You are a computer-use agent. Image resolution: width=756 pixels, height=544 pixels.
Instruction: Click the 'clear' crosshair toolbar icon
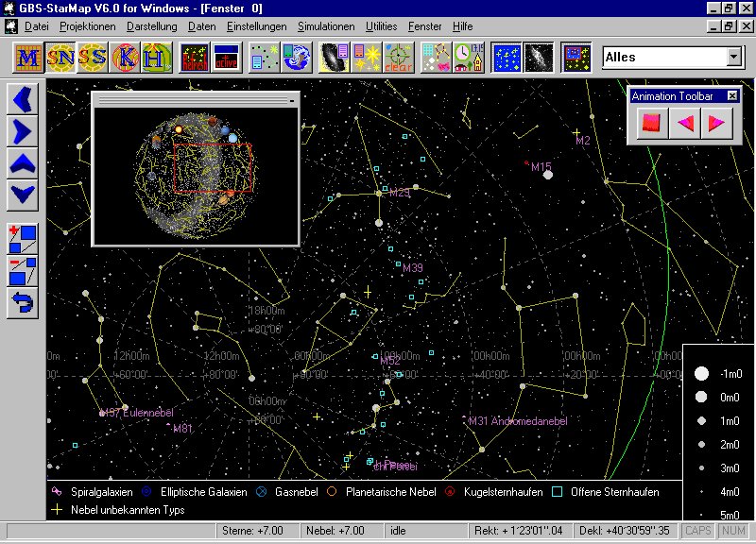click(x=397, y=58)
